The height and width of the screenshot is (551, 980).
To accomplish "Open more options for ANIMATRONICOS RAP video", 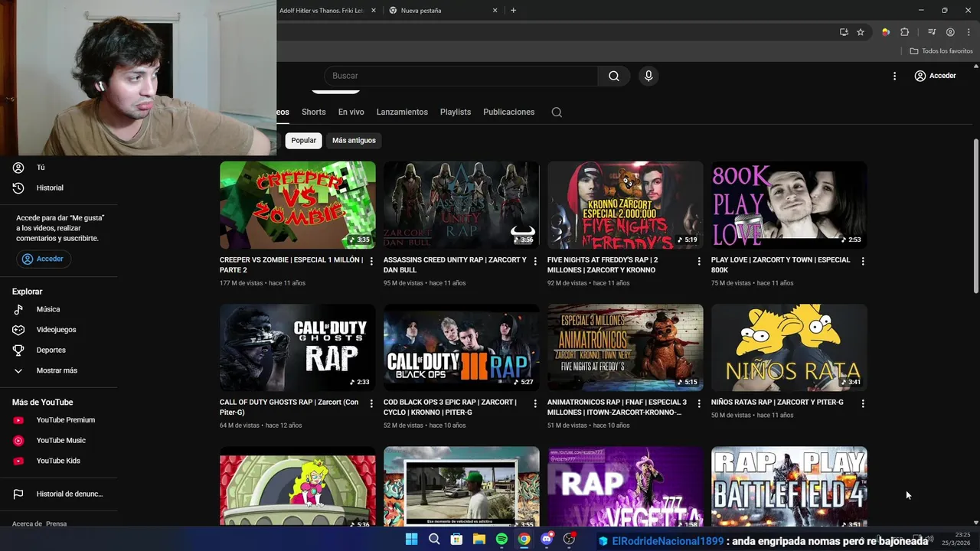I will [699, 403].
